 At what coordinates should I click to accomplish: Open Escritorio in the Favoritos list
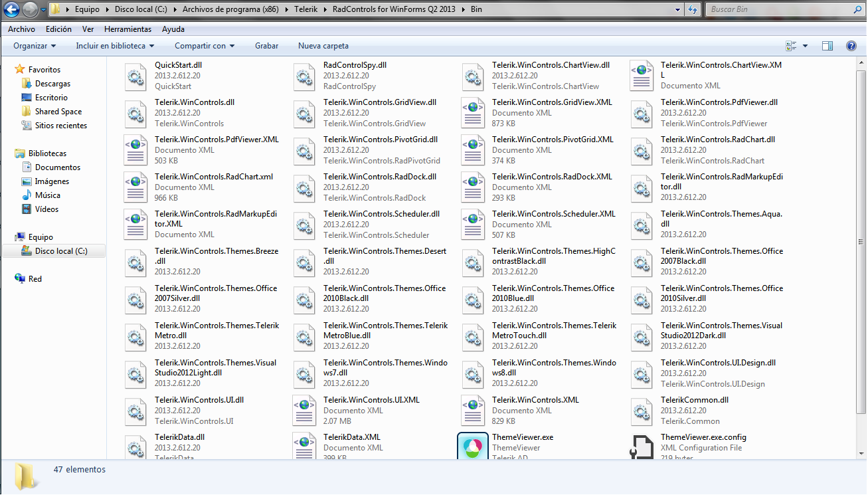tap(51, 98)
